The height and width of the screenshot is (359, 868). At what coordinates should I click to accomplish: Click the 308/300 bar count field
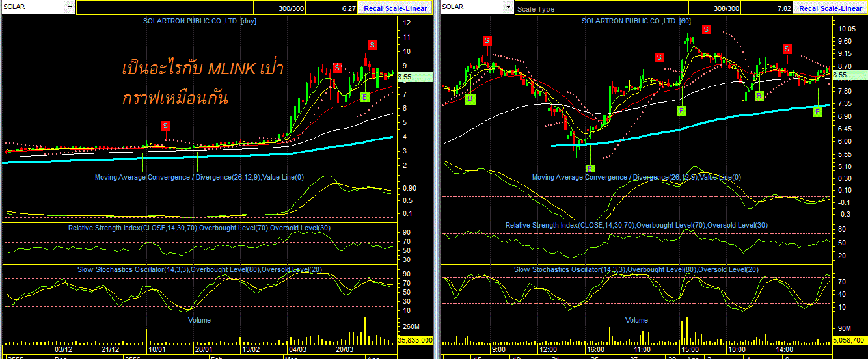pyautogui.click(x=716, y=8)
